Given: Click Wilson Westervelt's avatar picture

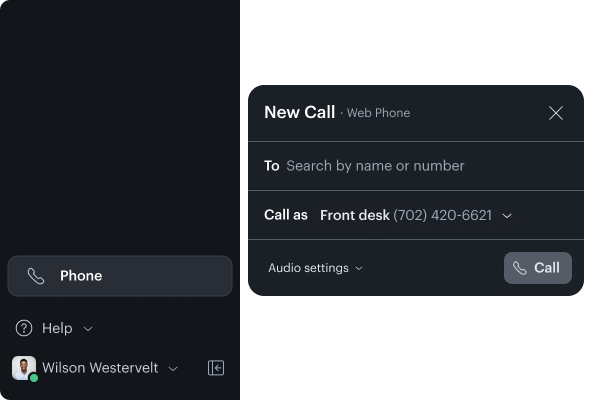Looking at the screenshot, I should pyautogui.click(x=23, y=367).
